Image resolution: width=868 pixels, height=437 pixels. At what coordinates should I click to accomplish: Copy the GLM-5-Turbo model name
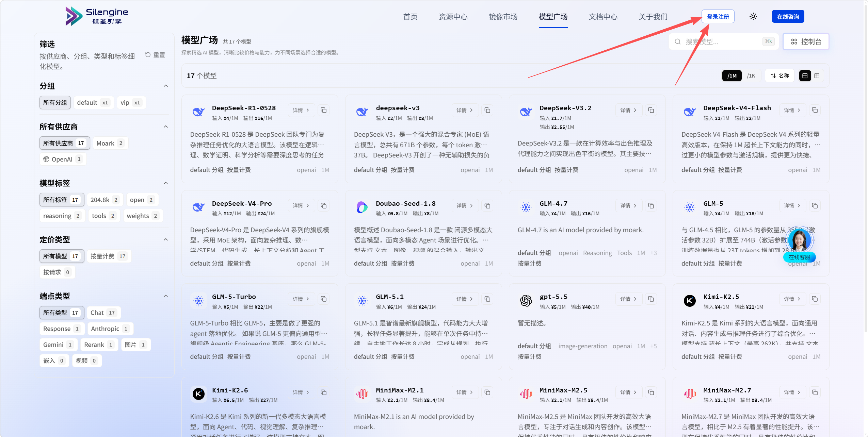pos(323,299)
